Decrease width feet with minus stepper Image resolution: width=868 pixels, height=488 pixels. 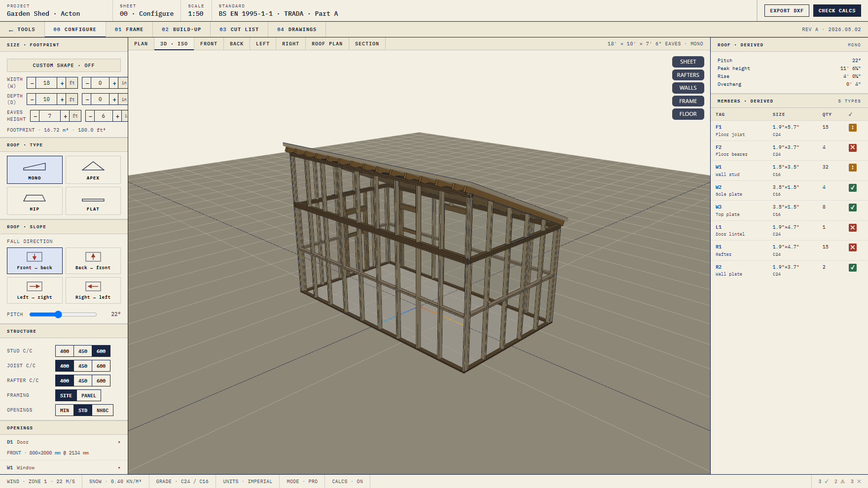point(32,83)
